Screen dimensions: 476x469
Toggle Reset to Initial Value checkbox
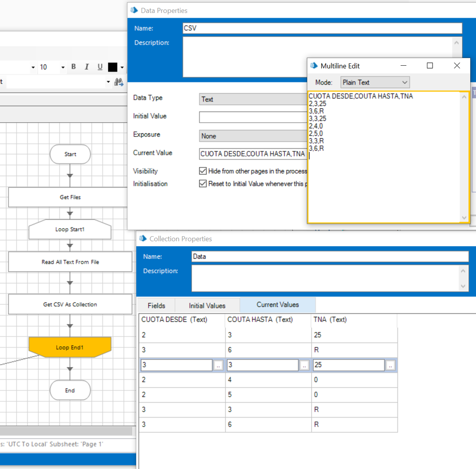(203, 184)
